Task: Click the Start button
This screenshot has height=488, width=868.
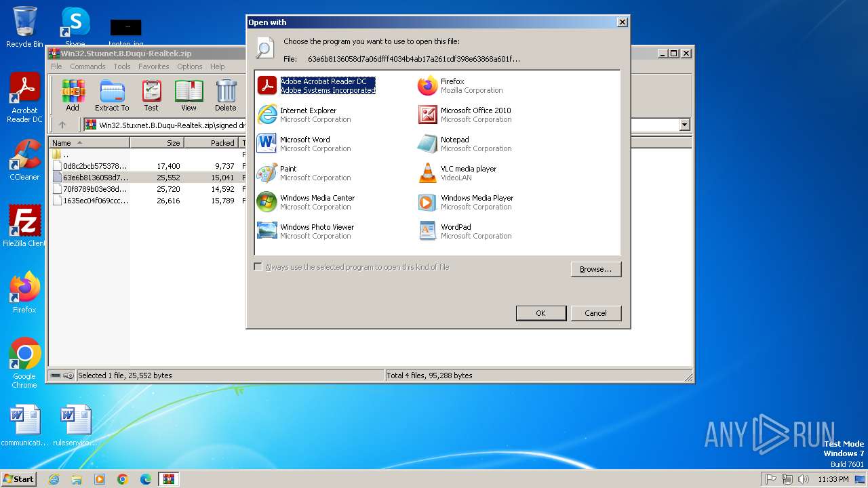Action: click(19, 479)
